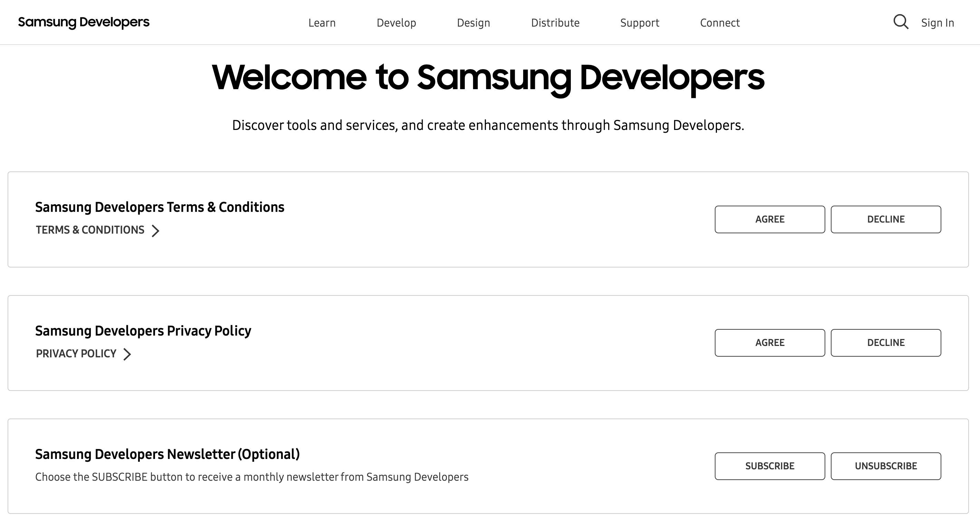Open the PRIVACY POLICY link
This screenshot has width=980, height=526.
(76, 354)
